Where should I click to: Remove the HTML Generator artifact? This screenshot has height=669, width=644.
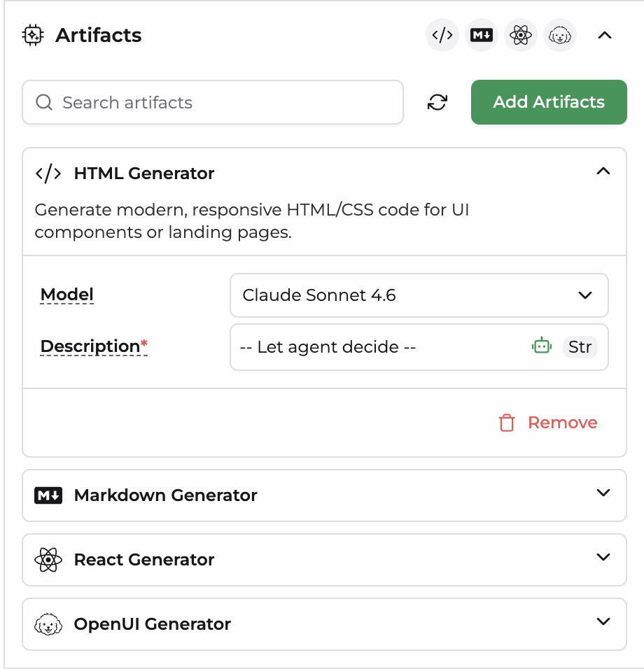click(548, 423)
